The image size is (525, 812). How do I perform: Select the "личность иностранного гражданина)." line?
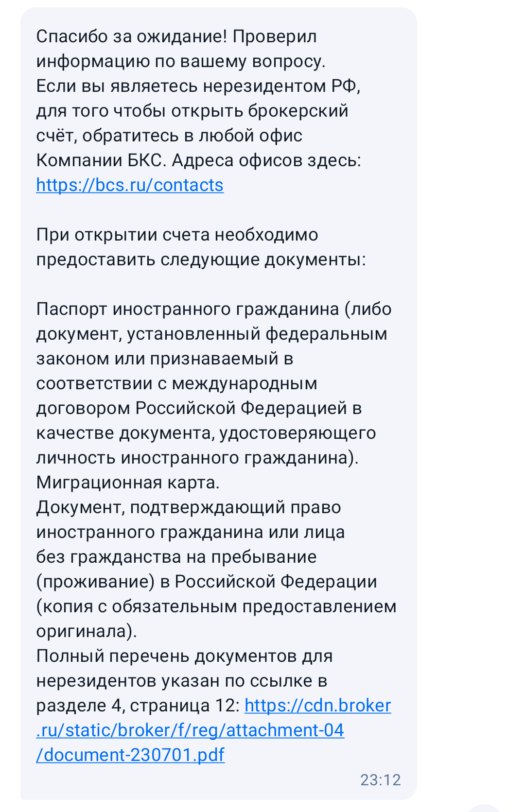click(197, 458)
